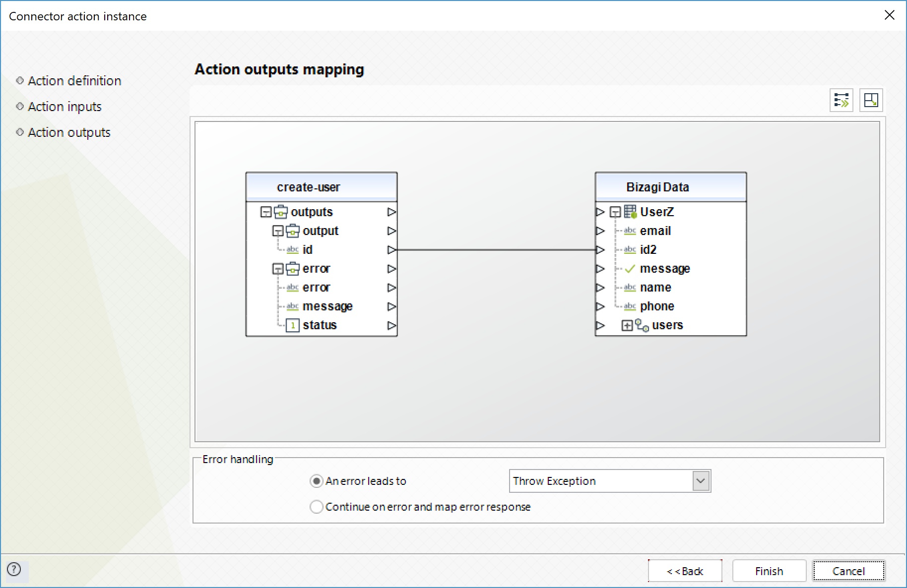Select the 'message' row in create-user
The height and width of the screenshot is (588, 907).
click(327, 306)
